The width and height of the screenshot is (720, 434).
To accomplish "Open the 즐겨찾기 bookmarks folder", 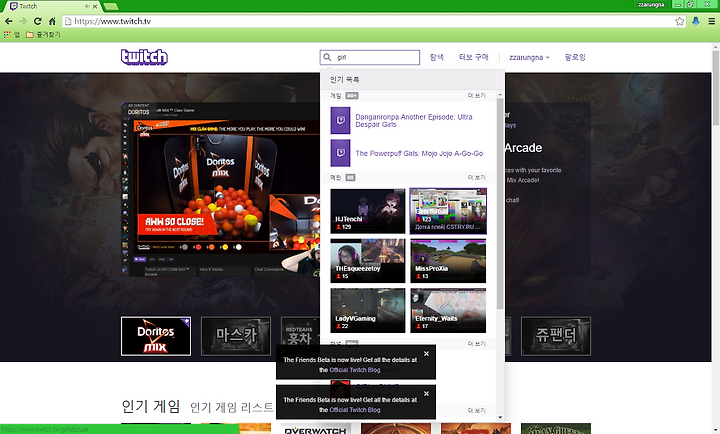I will coord(43,34).
